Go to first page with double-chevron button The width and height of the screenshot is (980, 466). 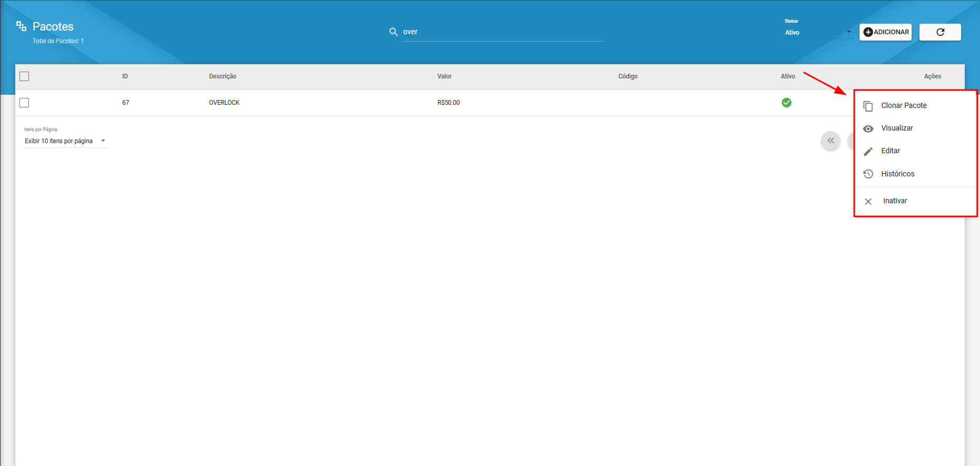831,141
